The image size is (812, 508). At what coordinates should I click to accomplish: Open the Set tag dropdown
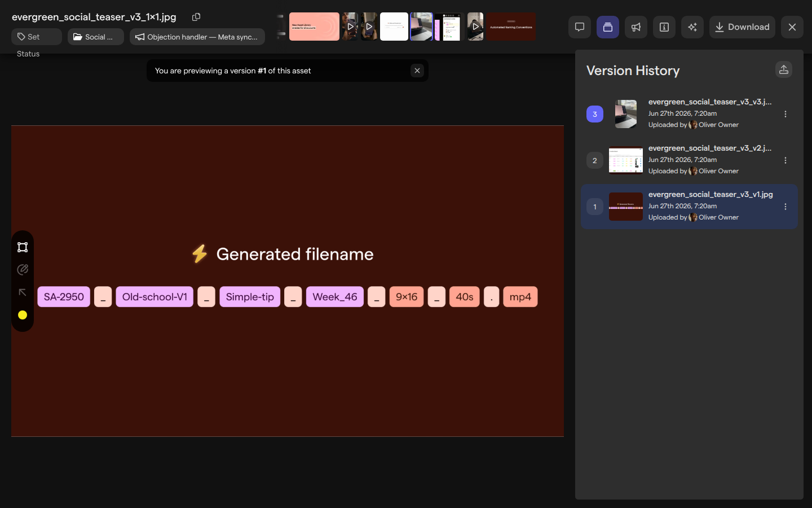coord(37,37)
